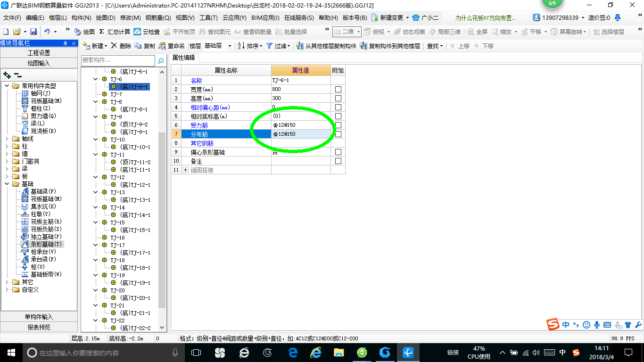Click the undo arrow icon
The image size is (644, 362).
[x=47, y=32]
